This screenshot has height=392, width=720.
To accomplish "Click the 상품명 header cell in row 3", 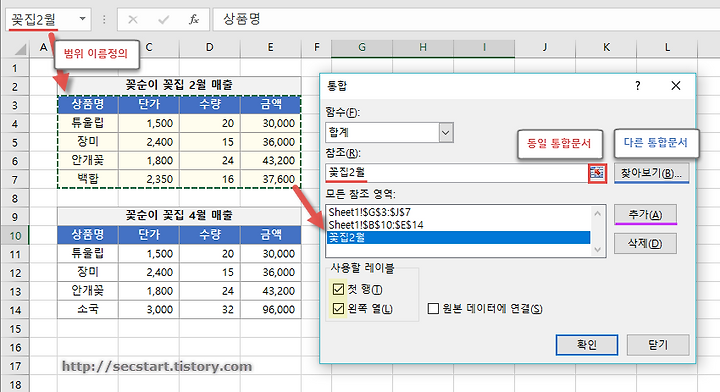I will [88, 105].
